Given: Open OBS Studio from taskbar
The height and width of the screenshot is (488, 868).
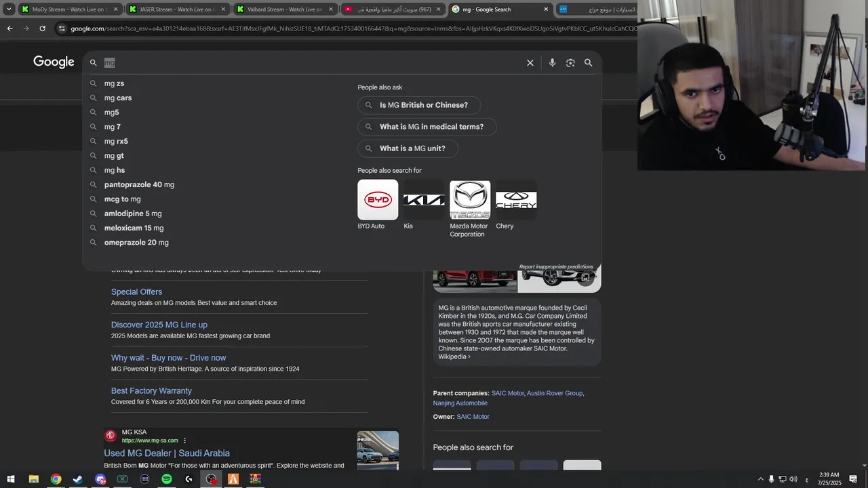Looking at the screenshot, I should click(212, 479).
